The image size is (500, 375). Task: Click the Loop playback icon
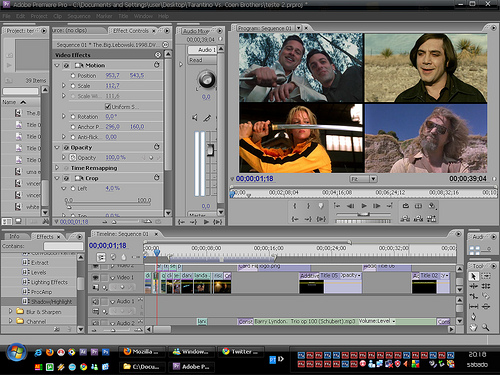point(406,206)
